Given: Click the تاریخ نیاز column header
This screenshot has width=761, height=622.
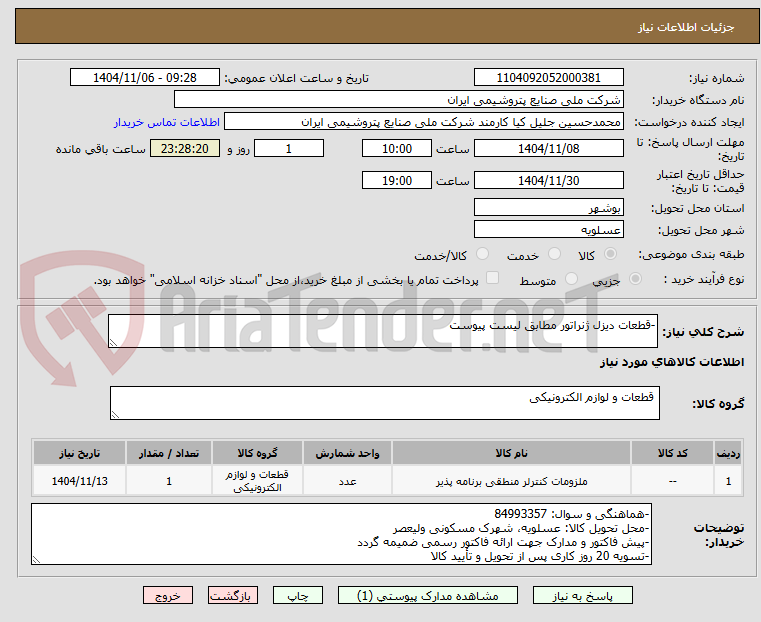Looking at the screenshot, I should pos(80,453).
